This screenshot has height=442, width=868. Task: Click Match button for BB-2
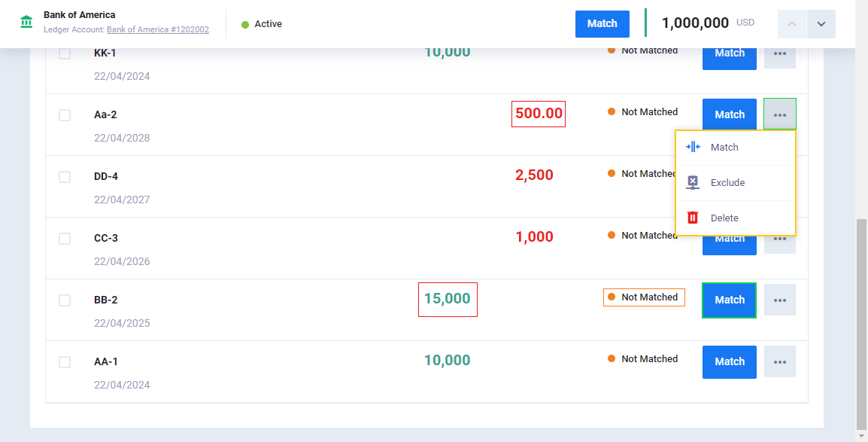click(729, 300)
